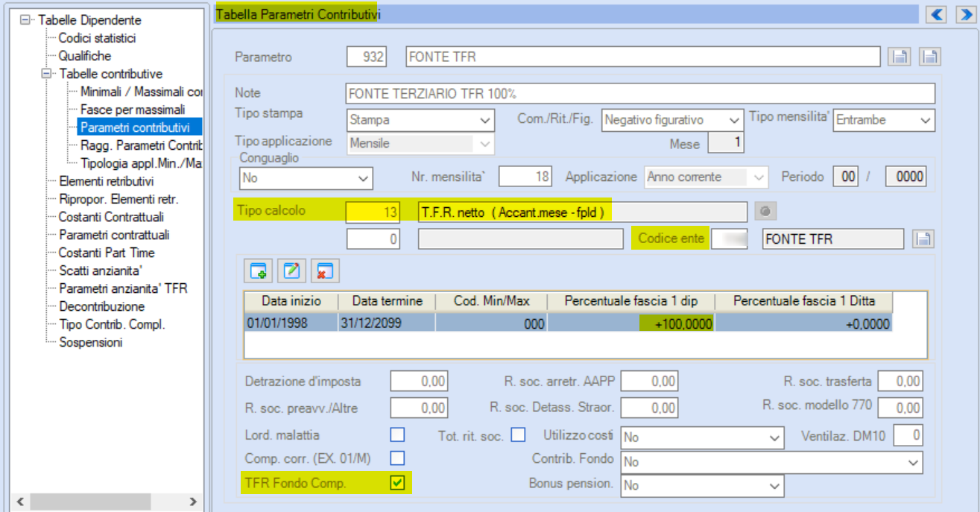Open the Contrib. Fondo dropdown
This screenshot has width=980, height=512.
pos(914,462)
